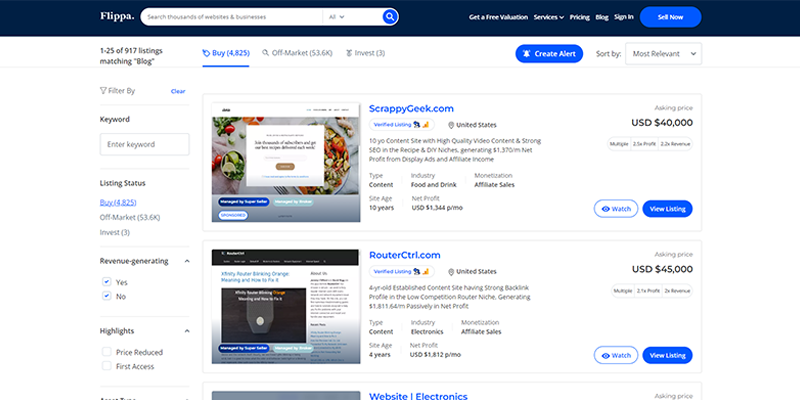This screenshot has height=400, width=800.
Task: Open the Services dropdown menu
Action: 548,17
